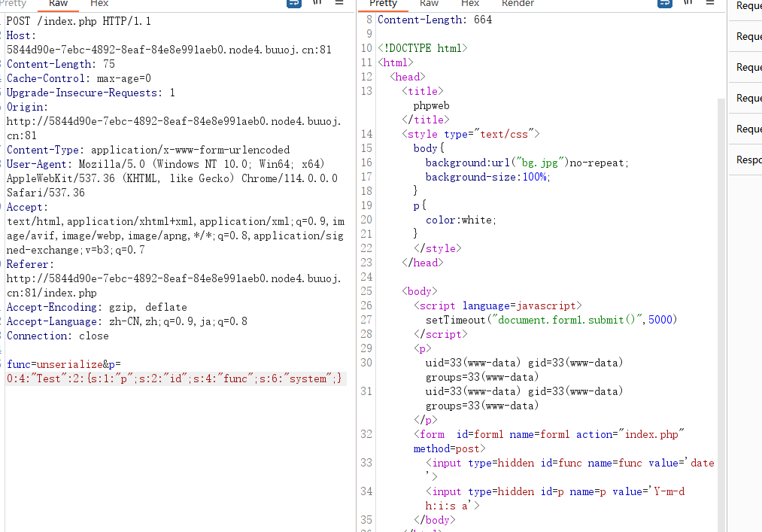Click the 'Host:' header name in request

pos(21,35)
